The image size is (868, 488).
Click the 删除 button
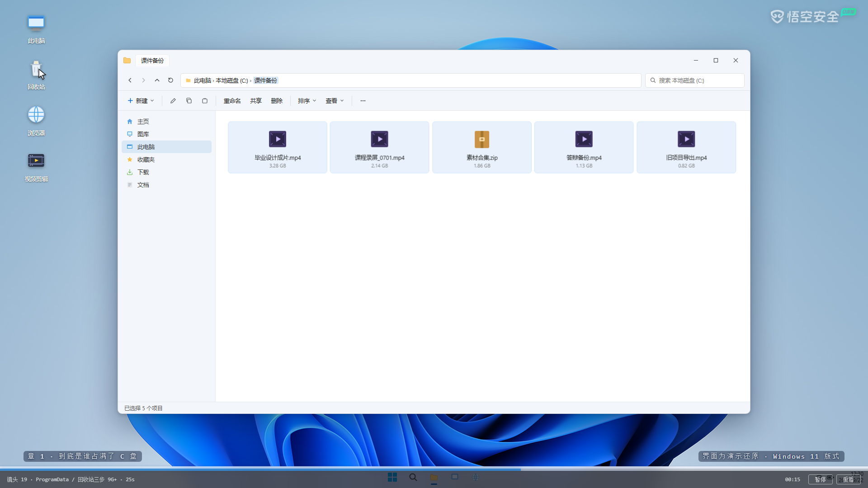point(277,101)
